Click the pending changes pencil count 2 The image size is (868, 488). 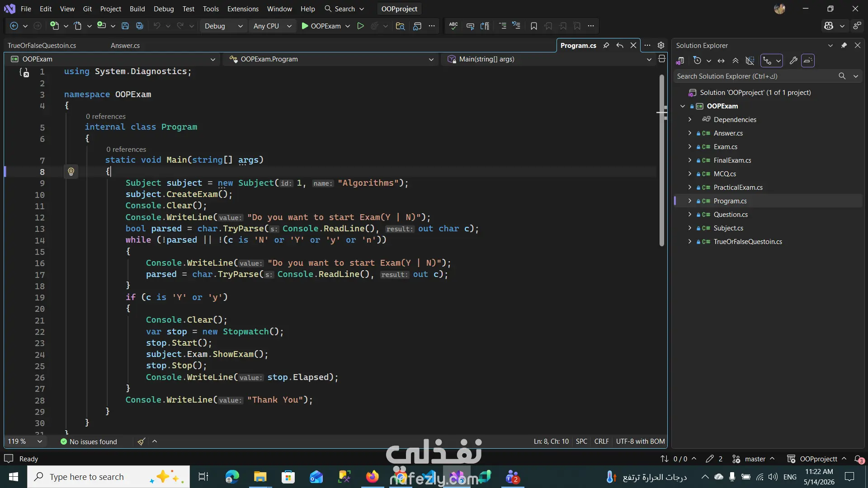(x=714, y=459)
